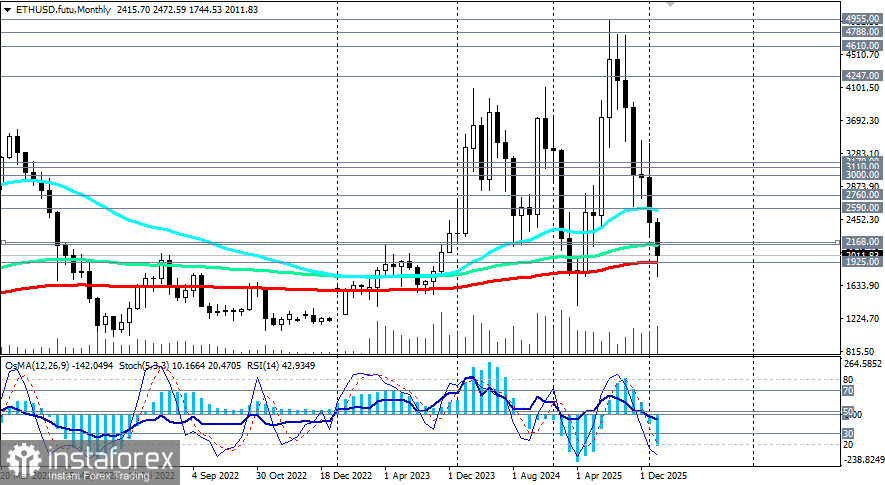
Task: Click the 4510.70 price scale value
Action: (x=861, y=55)
